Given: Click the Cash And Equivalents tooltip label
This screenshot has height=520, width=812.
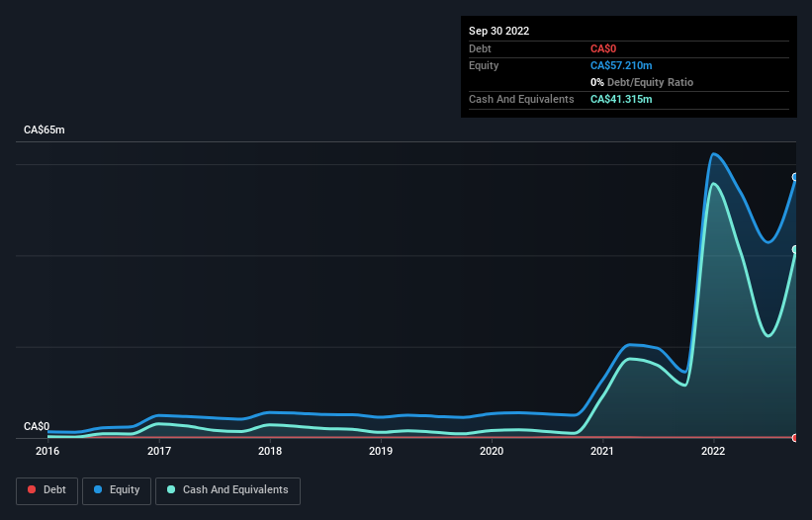Looking at the screenshot, I should (x=521, y=99).
